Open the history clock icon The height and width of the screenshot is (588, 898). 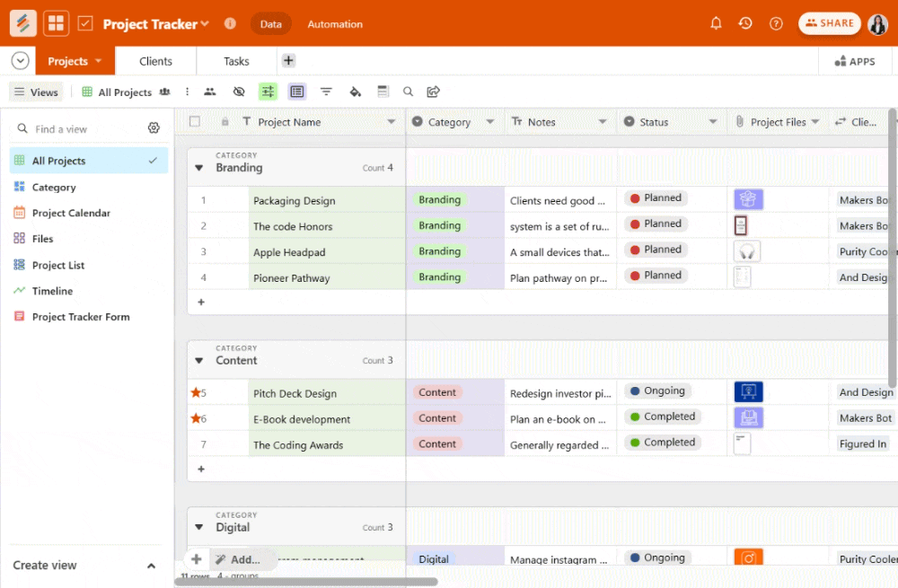pyautogui.click(x=745, y=23)
